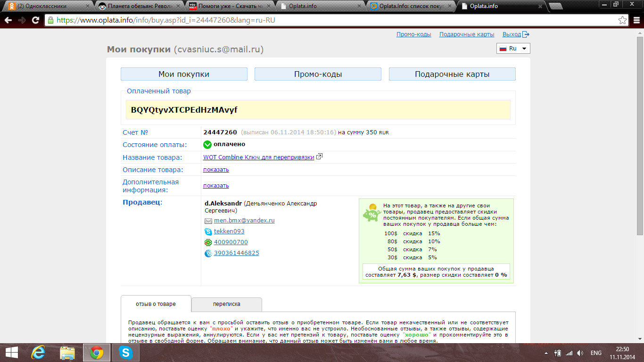Open the Chrome menu hamburger icon
The image size is (644, 362).
[x=636, y=20]
